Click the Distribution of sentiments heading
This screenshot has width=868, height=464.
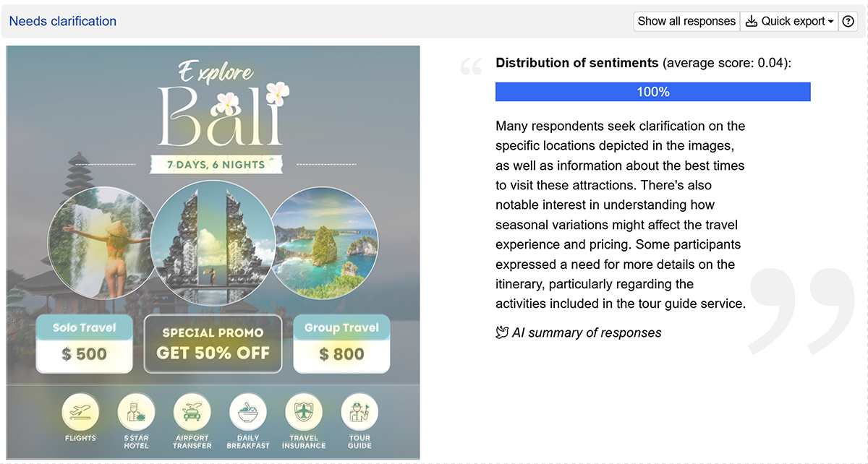[576, 63]
